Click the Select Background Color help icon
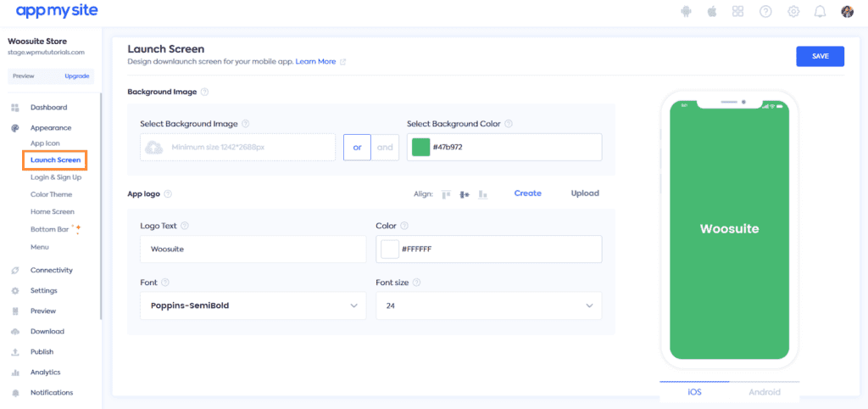 point(509,124)
